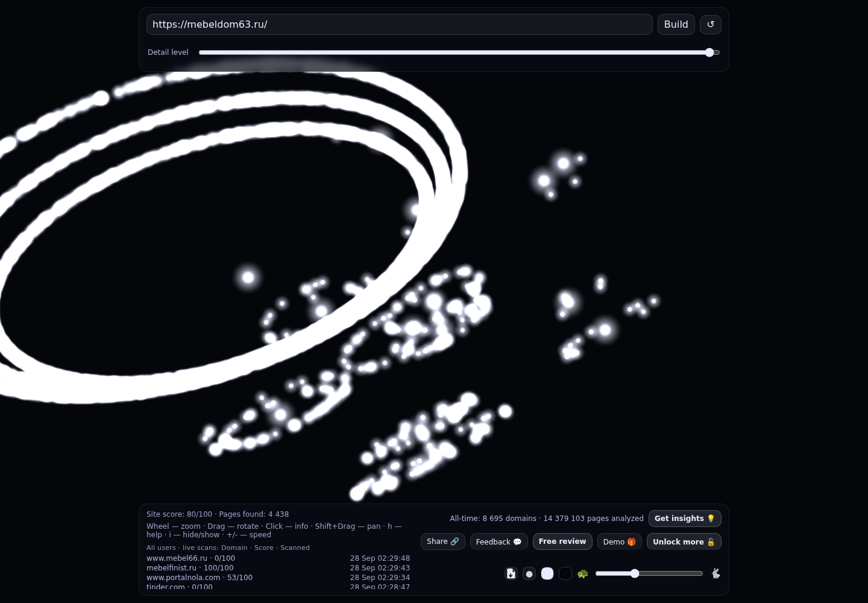Screen dimensions: 868x603
Task: Click the reset refresh arrow icon
Action: 711,24
